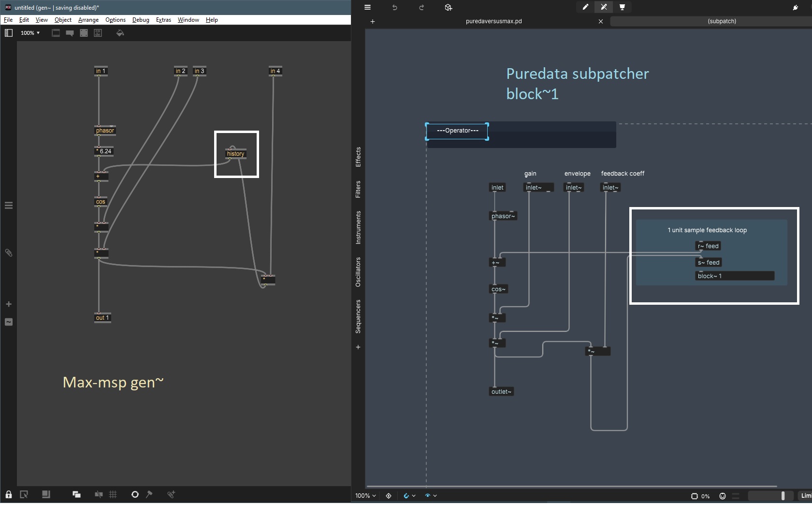Click the add object cube icon in plugdata

tap(449, 7)
